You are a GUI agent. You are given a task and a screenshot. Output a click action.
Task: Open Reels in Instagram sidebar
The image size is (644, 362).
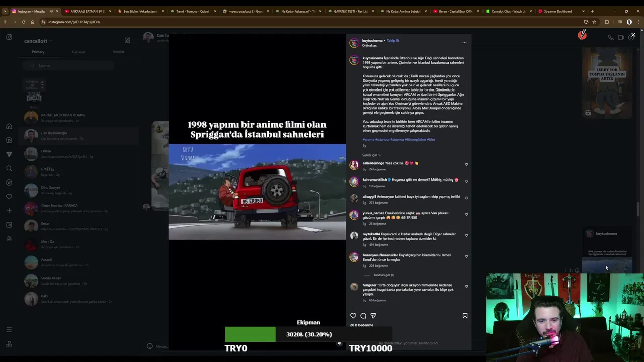click(9, 140)
